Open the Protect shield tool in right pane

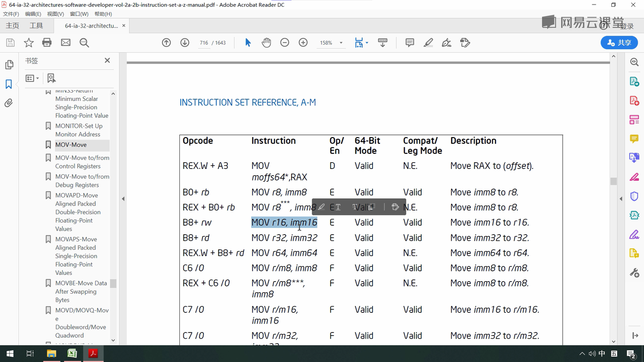click(634, 196)
